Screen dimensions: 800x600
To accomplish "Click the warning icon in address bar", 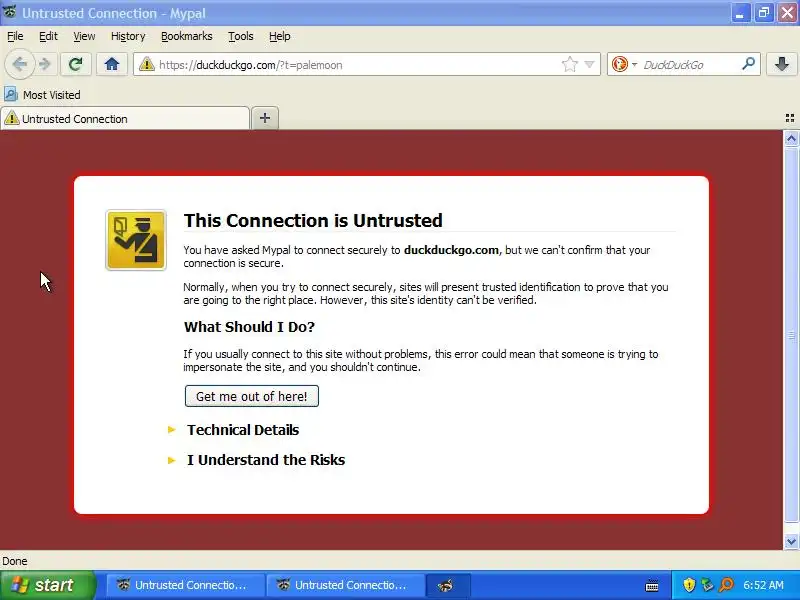I will click(x=146, y=65).
